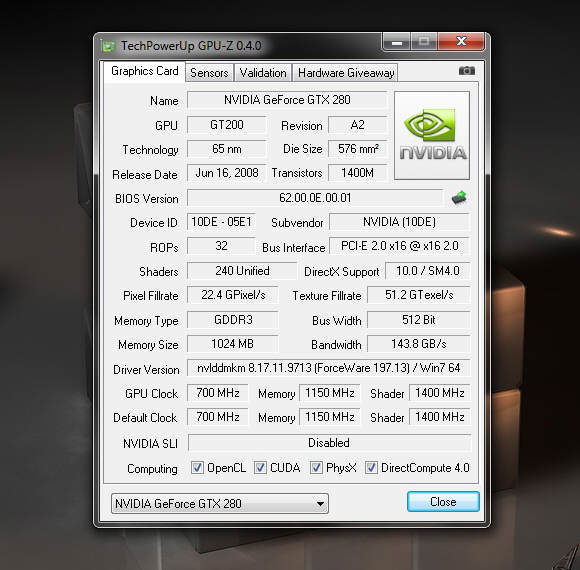
Task: Click the NVIDIA SLI field Disabled
Action: (330, 443)
